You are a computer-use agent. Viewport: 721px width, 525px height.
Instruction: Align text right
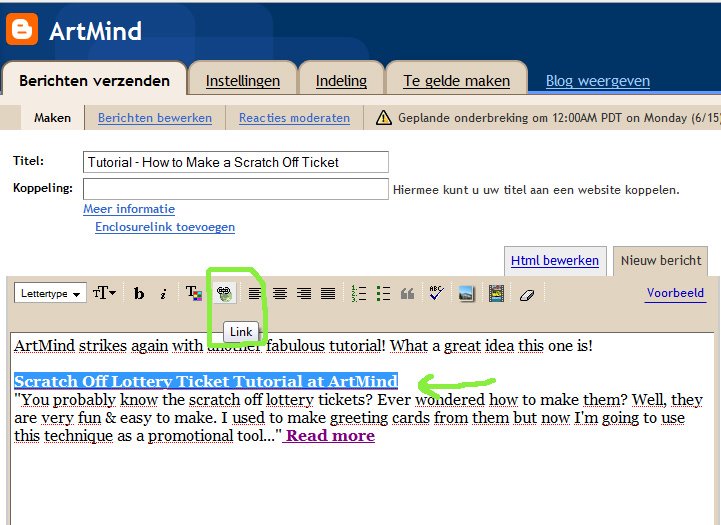click(x=304, y=293)
